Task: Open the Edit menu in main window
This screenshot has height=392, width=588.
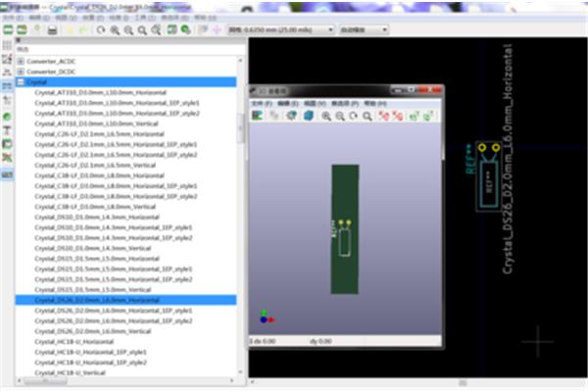Action: (x=39, y=18)
